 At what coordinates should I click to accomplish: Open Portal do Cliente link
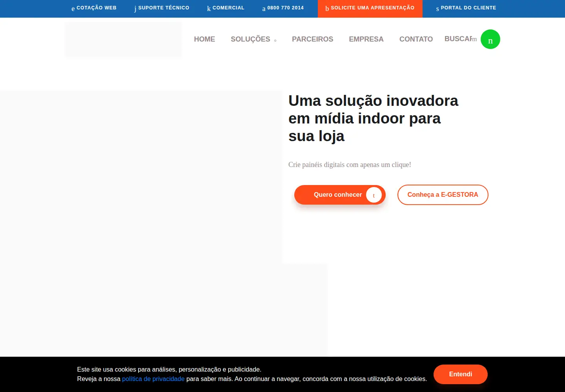466,8
